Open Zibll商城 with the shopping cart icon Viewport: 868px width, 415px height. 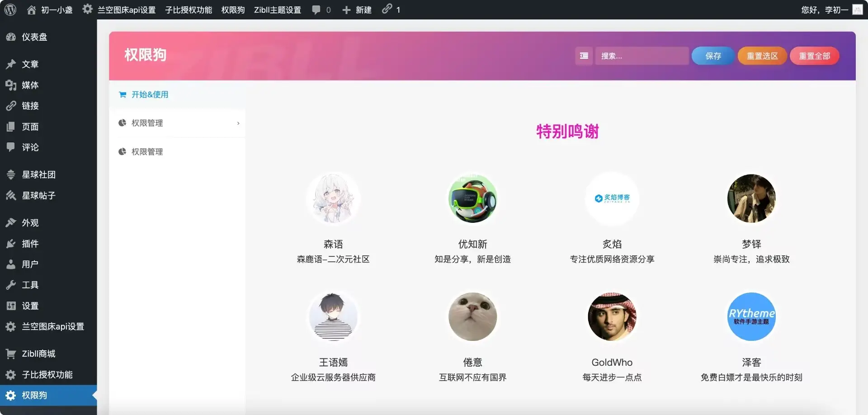click(10, 353)
